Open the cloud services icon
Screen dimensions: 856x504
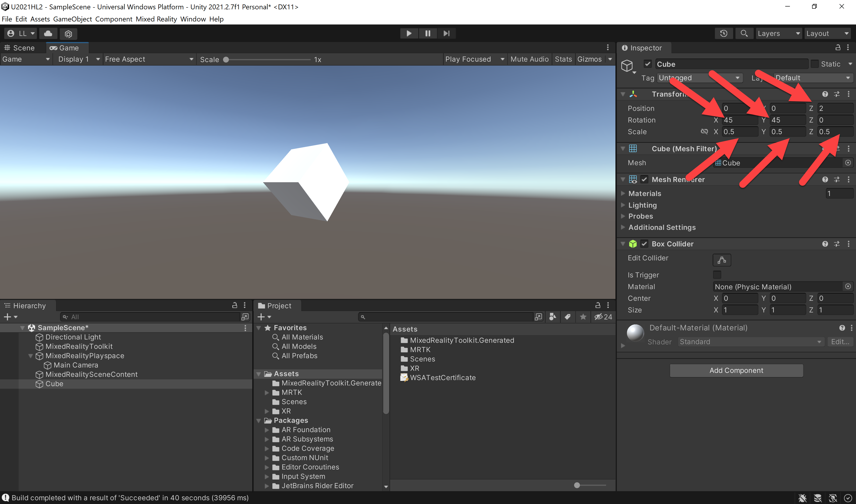pos(48,33)
